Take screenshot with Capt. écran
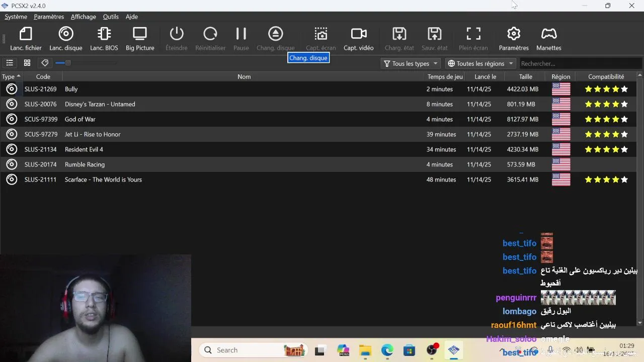The height and width of the screenshot is (362, 644). (320, 39)
